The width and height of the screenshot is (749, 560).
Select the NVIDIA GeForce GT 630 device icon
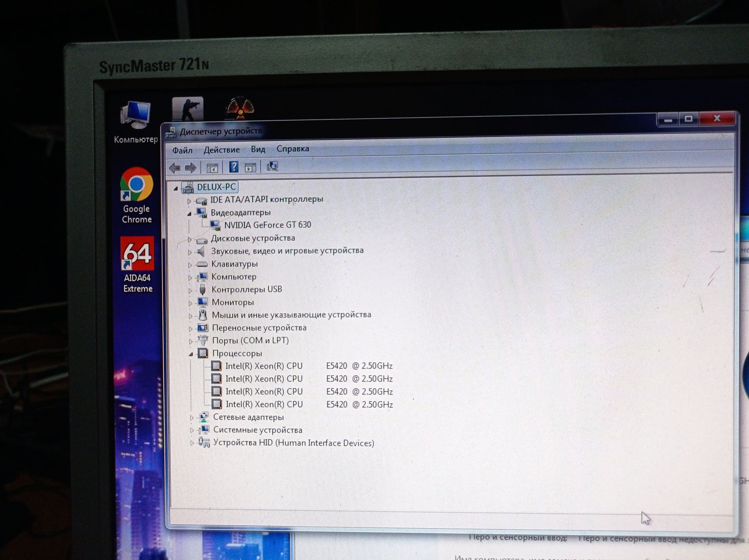click(215, 225)
